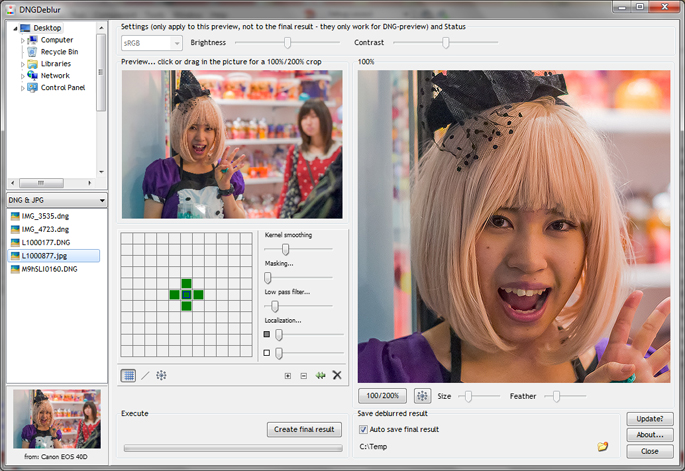Select file L1000177.DNG
The width and height of the screenshot is (685, 471).
(45, 242)
